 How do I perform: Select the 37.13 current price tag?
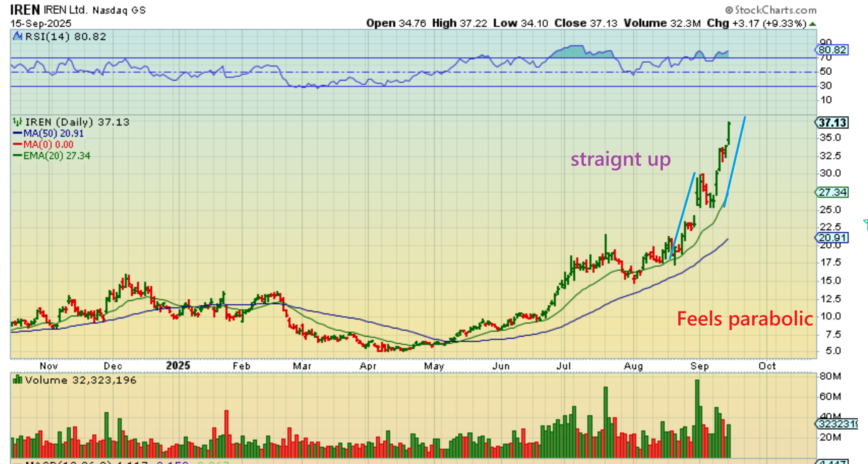point(832,123)
